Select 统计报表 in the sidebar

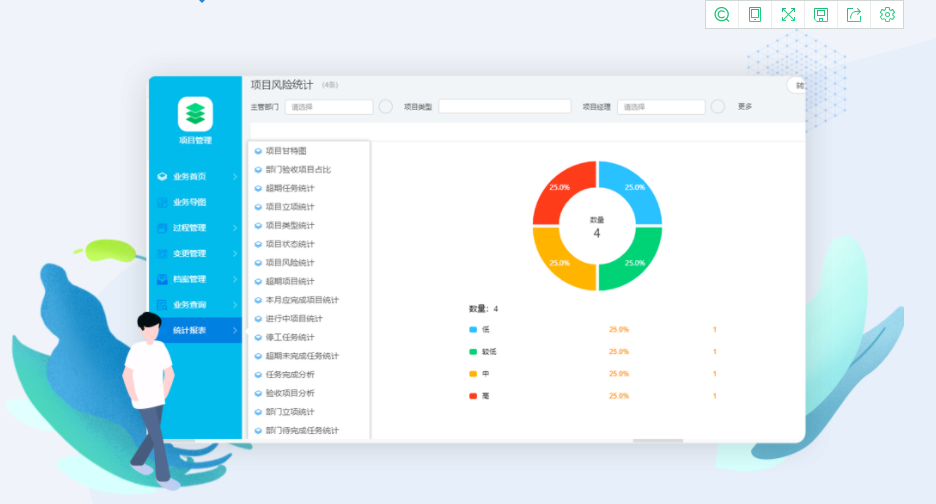pos(189,330)
